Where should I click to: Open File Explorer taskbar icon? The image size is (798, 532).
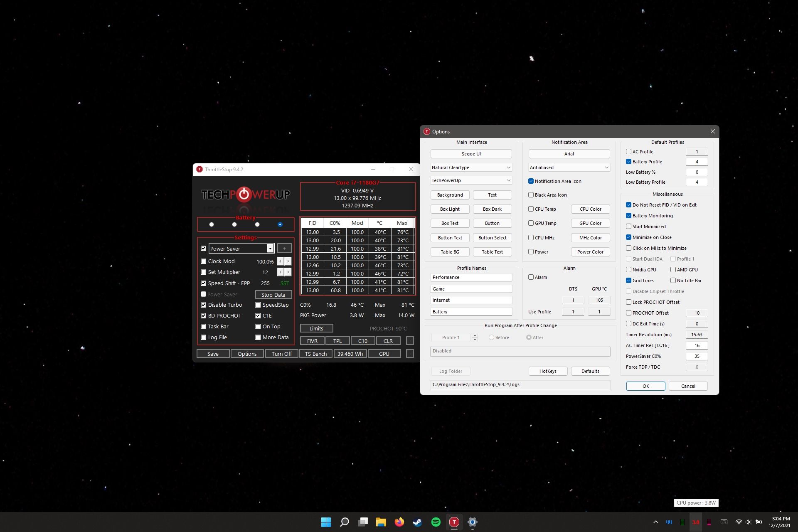[x=381, y=522]
